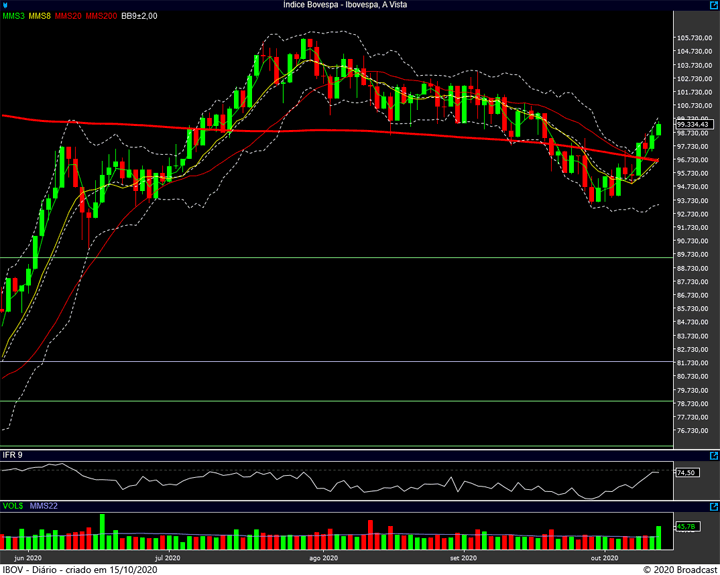
Task: Click the BB9±2,00 Bollinger Bands label
Action: [x=139, y=16]
